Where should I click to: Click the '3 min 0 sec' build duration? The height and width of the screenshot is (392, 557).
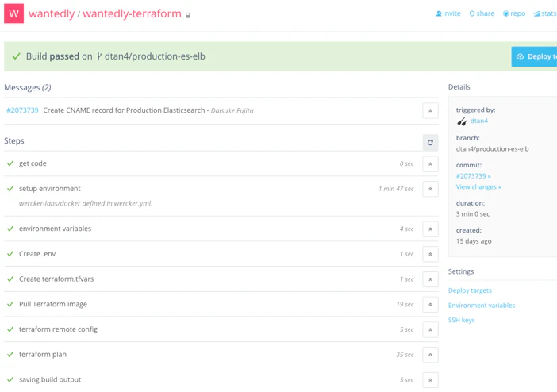pos(473,214)
